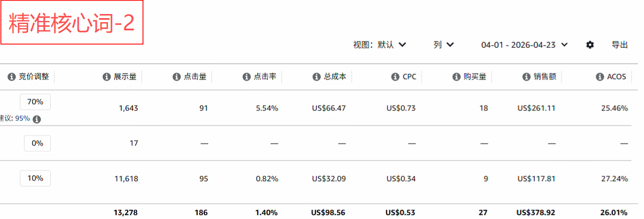This screenshot has height=219, width=644.
Task: Click 竞价调整 column header
Action: click(34, 77)
